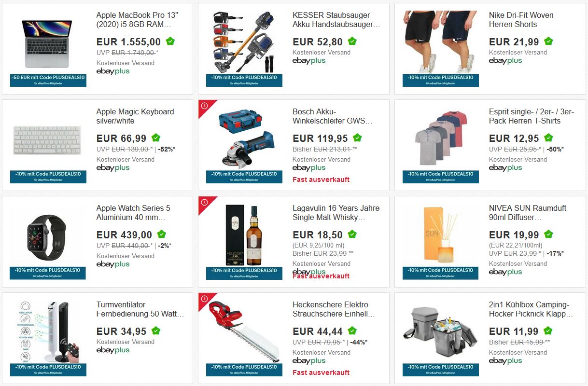
Task: Open KESSER Staubsauger Akku Handstaubsauger link
Action: tap(336, 20)
